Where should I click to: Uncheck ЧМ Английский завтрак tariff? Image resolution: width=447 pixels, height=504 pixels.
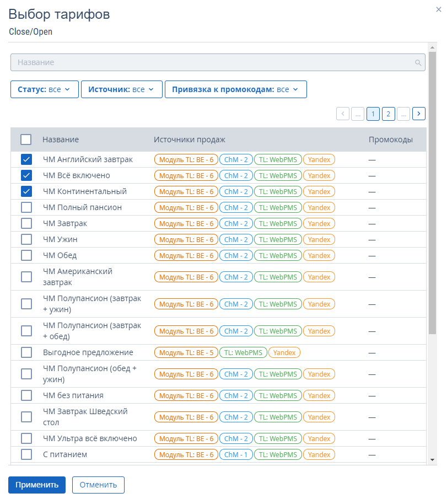coord(26,160)
